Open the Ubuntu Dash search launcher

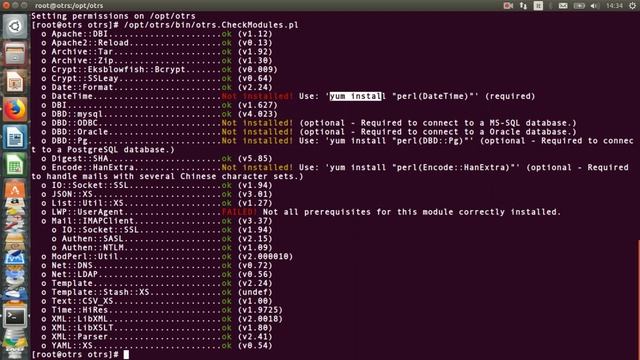15,27
